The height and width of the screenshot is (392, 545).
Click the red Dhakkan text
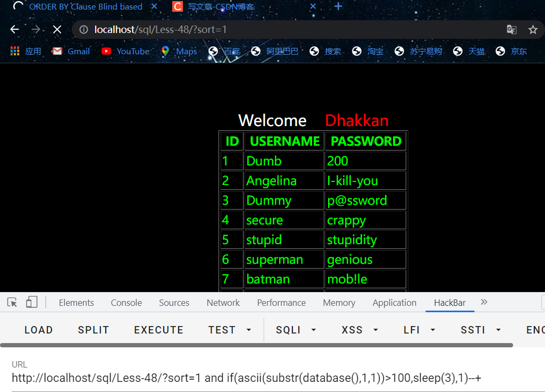pos(357,120)
